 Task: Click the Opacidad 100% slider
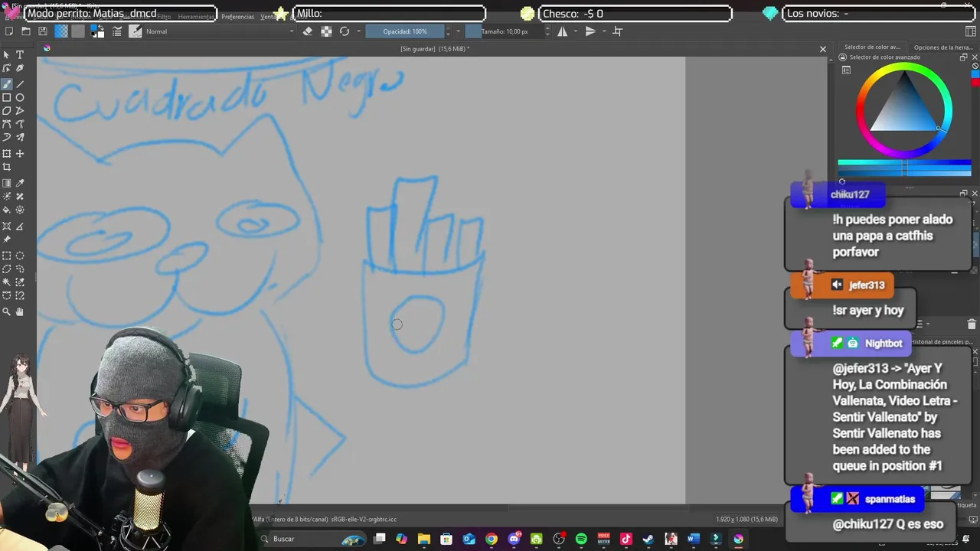coord(404,31)
